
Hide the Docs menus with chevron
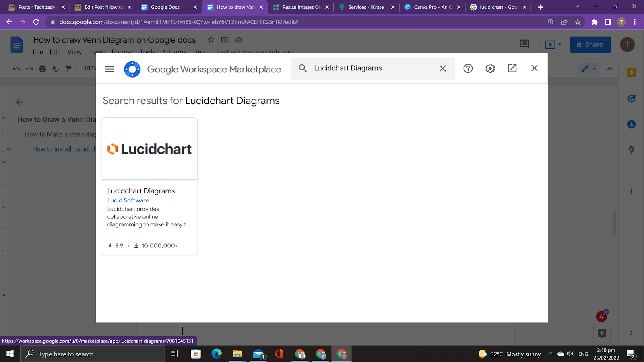pos(610,69)
